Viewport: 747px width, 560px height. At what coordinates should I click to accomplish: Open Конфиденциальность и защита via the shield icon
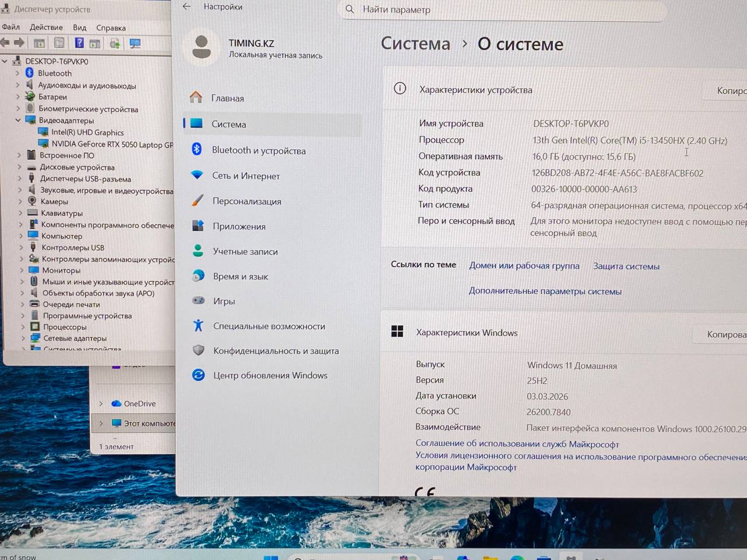coord(198,350)
